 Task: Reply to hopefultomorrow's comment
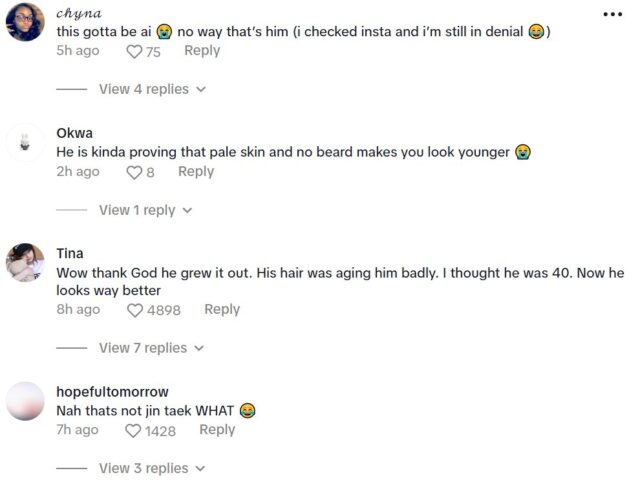(x=217, y=430)
